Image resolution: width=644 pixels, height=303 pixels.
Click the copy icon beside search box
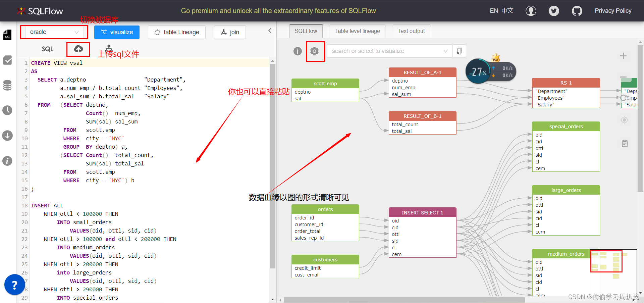pyautogui.click(x=460, y=51)
